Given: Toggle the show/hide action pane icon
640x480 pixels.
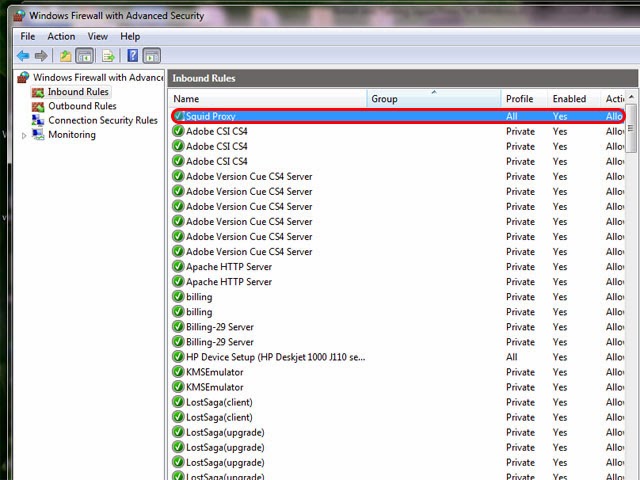Looking at the screenshot, I should (x=152, y=56).
